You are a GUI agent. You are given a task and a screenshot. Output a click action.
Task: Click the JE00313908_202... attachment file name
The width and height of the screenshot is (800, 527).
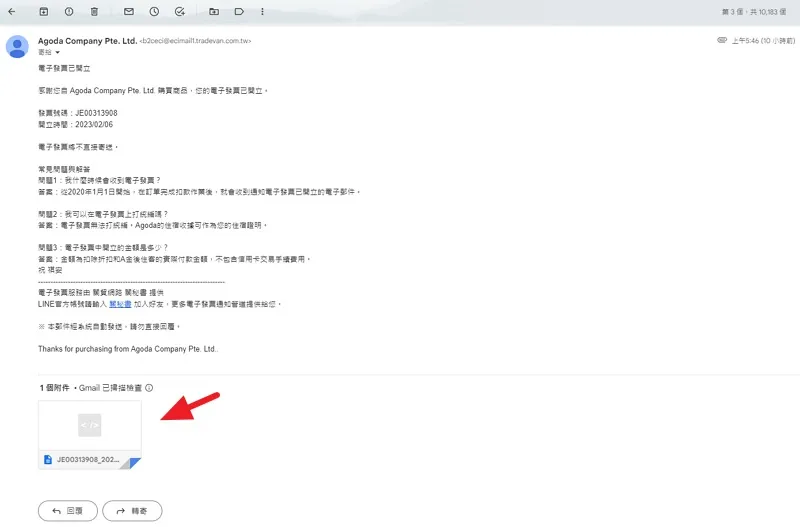[88, 460]
